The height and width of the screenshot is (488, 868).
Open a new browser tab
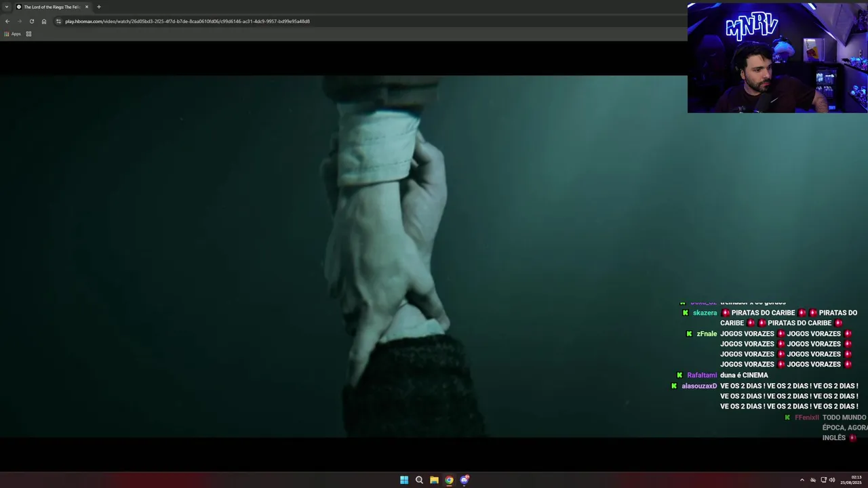coord(99,7)
